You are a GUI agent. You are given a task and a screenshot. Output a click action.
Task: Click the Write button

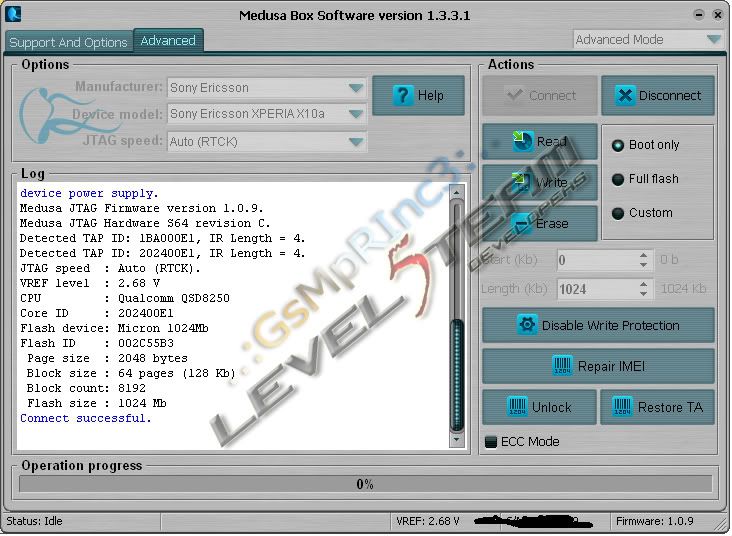540,182
